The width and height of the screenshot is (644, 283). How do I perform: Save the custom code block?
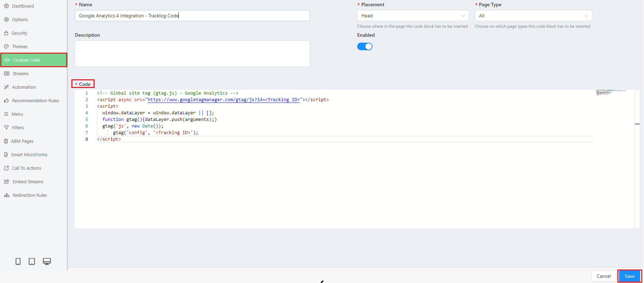(629, 276)
